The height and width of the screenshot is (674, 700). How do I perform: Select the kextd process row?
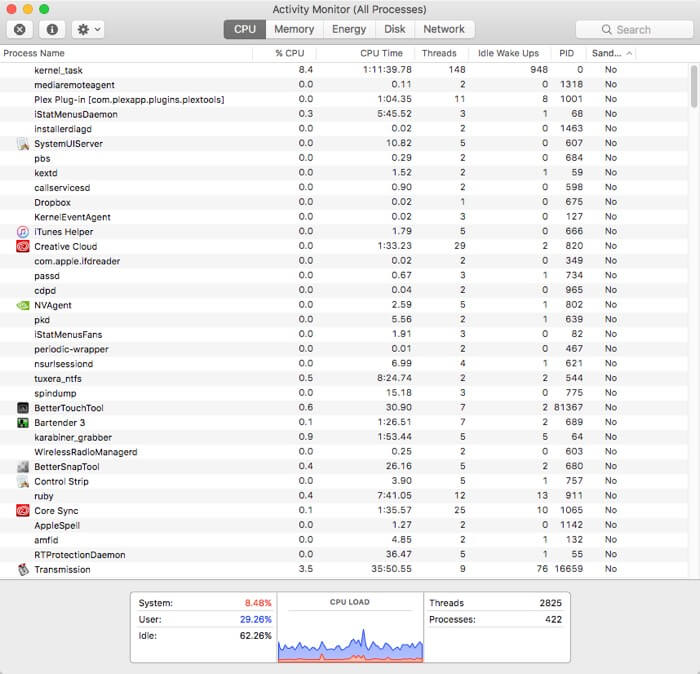point(344,173)
